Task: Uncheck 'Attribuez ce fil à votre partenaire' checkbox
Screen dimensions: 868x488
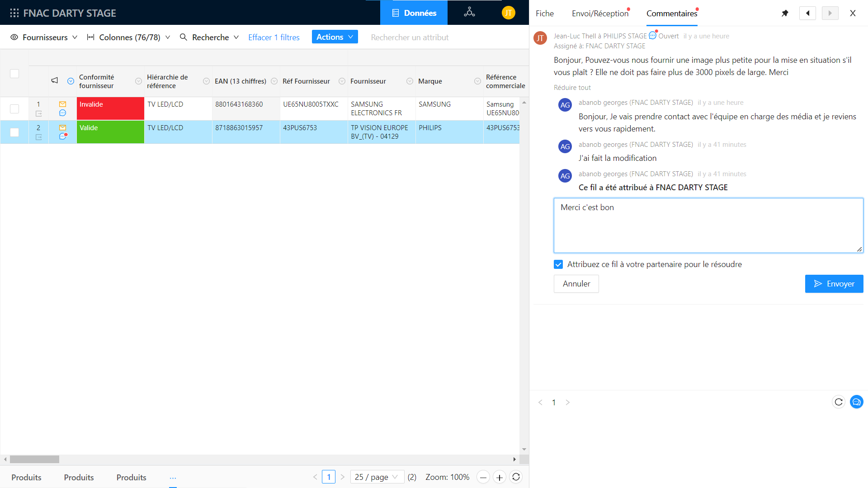Action: [x=558, y=264]
